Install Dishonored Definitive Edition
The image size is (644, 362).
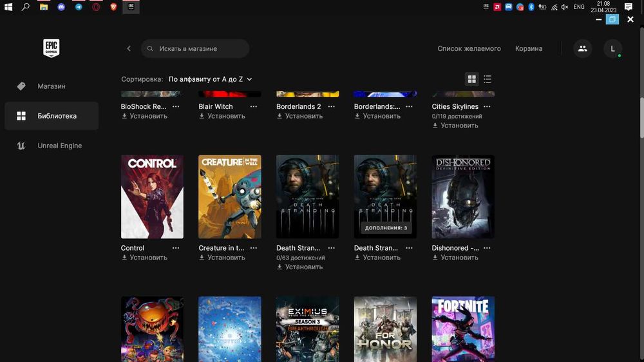coord(455,258)
